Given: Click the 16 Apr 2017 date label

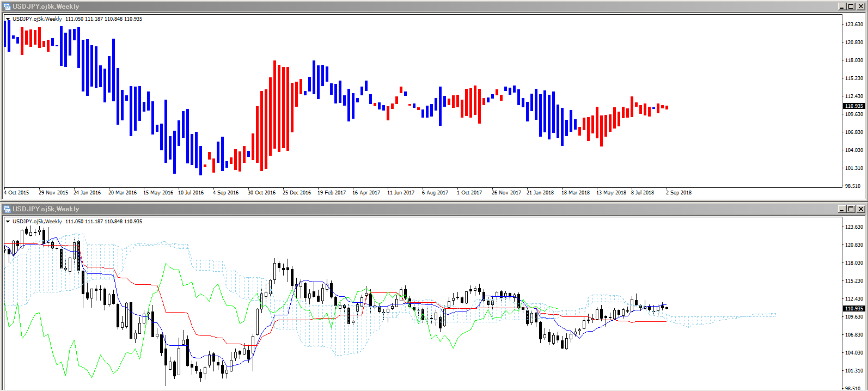Looking at the screenshot, I should [366, 193].
